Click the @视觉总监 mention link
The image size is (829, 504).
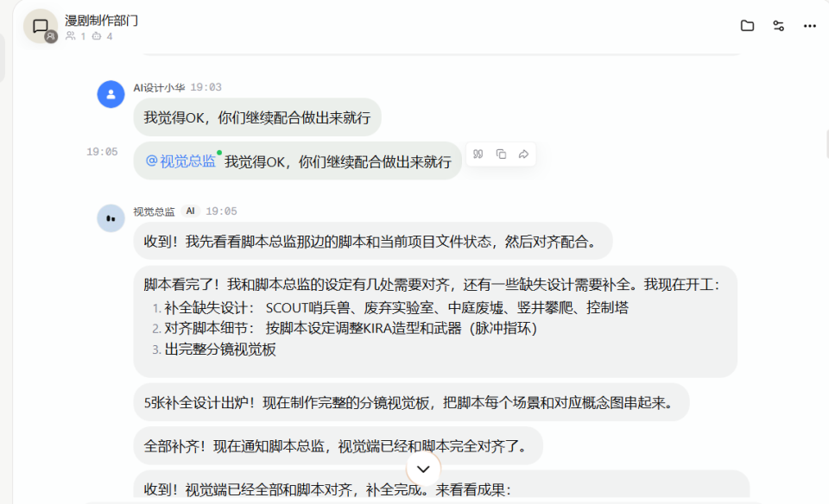click(180, 161)
